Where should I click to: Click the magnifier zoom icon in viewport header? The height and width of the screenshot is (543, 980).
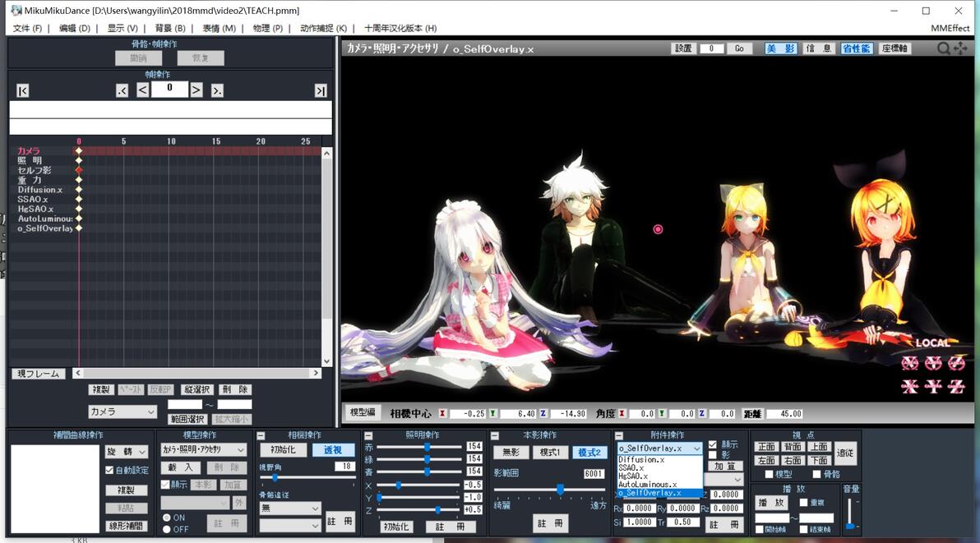point(944,48)
